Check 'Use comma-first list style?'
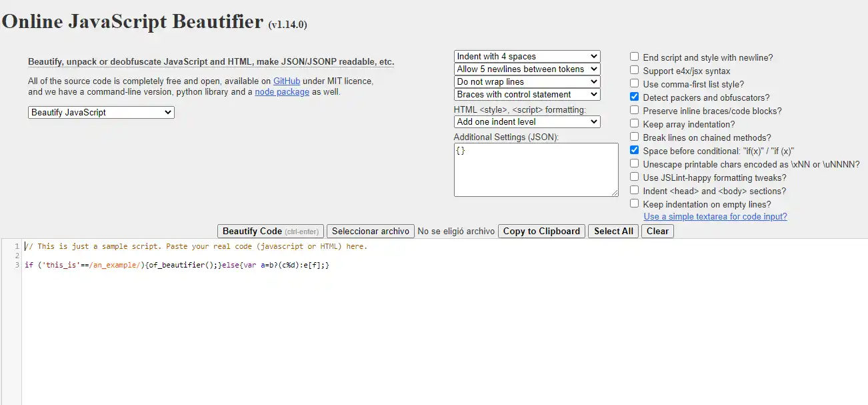Image resolution: width=868 pixels, height=405 pixels. tap(634, 84)
